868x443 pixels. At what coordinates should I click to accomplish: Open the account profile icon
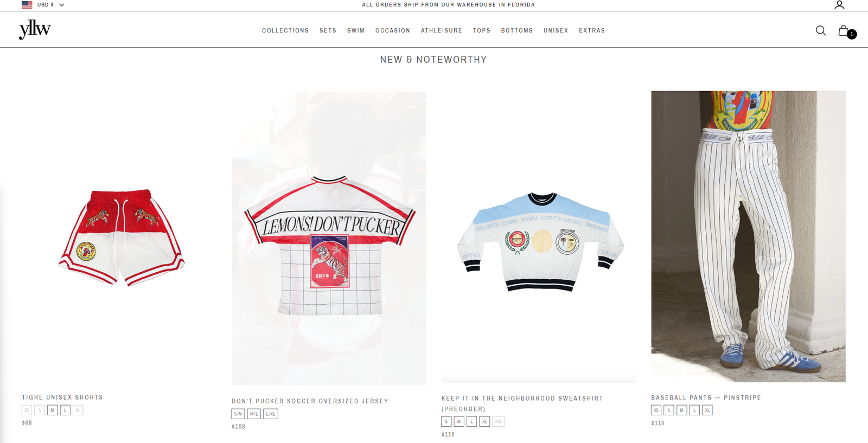point(839,5)
